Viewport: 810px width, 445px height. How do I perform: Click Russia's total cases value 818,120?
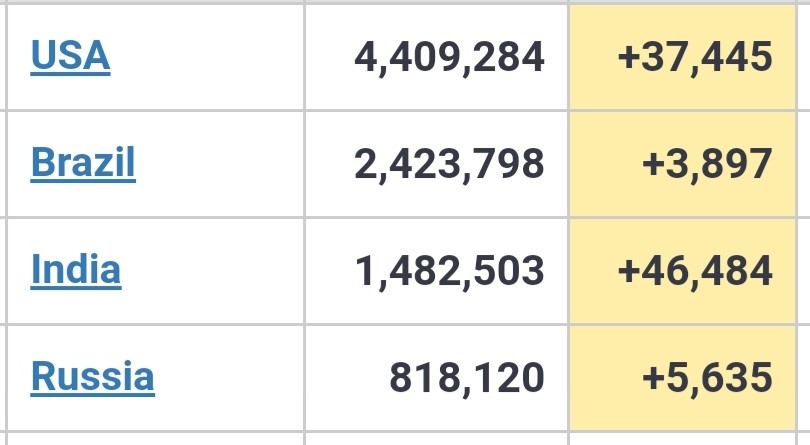pos(436,378)
